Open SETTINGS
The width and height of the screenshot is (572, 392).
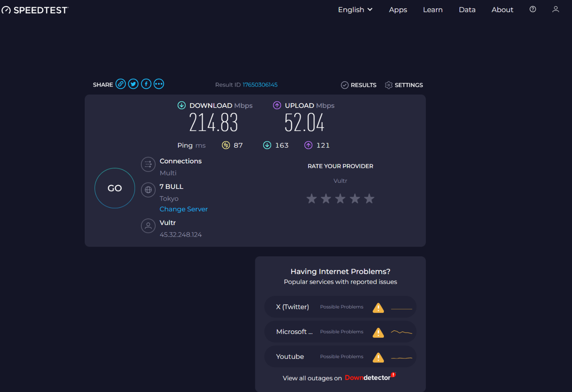tap(404, 85)
